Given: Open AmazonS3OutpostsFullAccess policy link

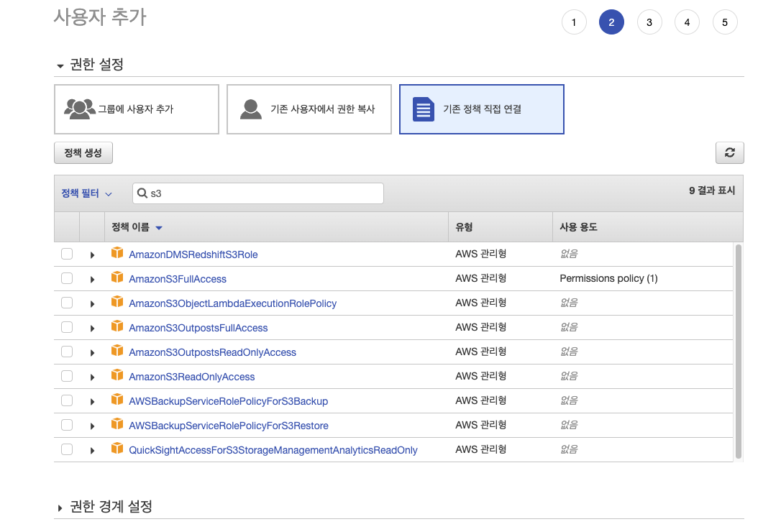Looking at the screenshot, I should point(198,328).
